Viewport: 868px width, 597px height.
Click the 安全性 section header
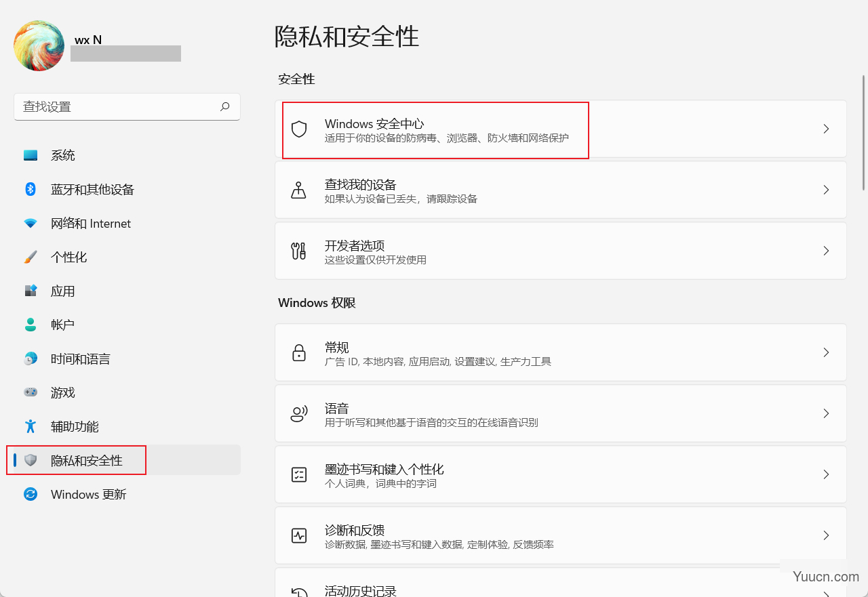(x=297, y=79)
